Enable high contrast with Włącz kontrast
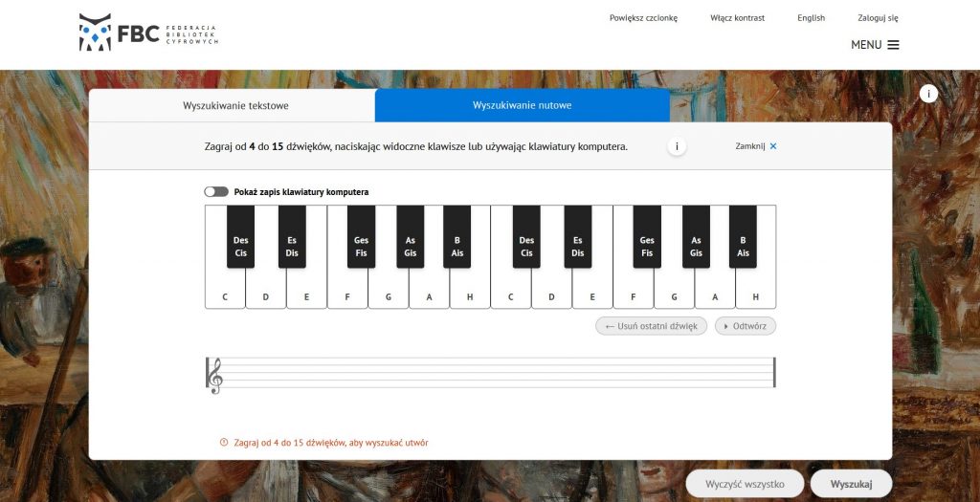Viewport: 980px width, 502px height. tap(737, 17)
